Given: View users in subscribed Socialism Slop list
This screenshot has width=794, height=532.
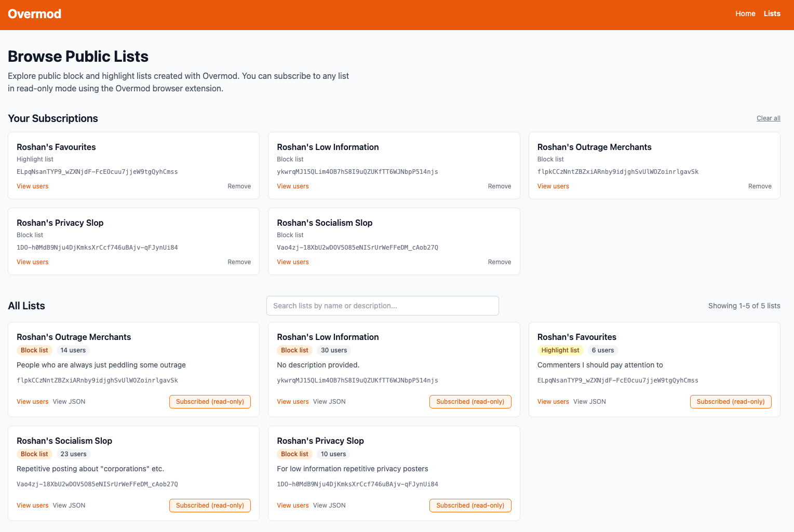Looking at the screenshot, I should click(x=292, y=262).
